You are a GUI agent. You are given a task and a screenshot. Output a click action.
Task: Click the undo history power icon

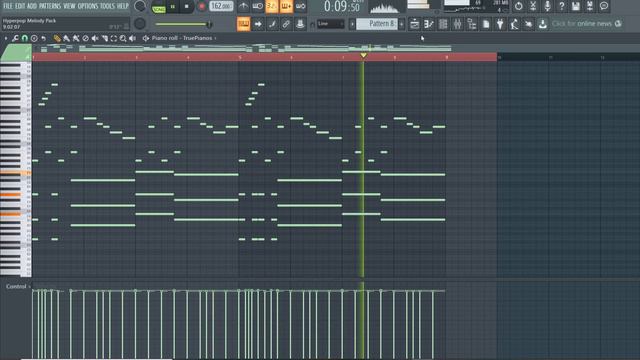[x=518, y=6]
